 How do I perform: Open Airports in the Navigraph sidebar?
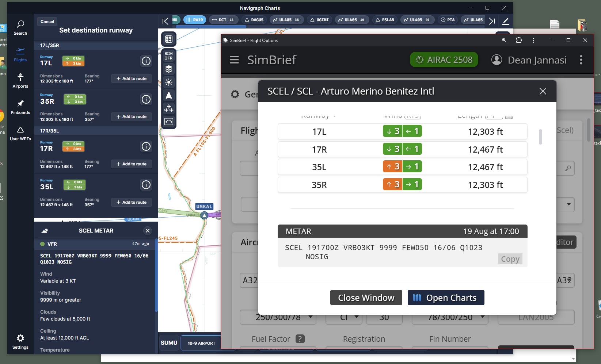tap(20, 81)
